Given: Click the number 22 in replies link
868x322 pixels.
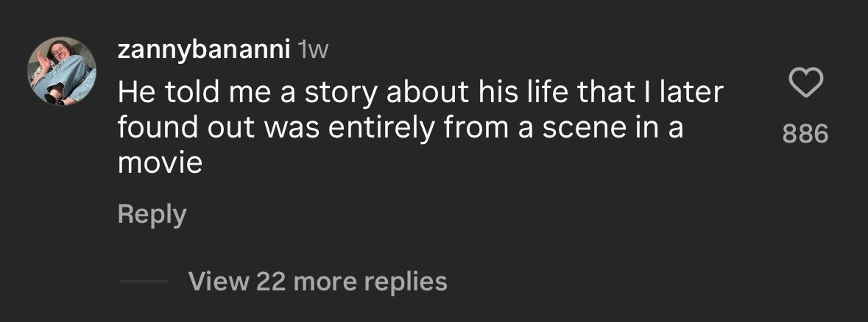Looking at the screenshot, I should pyautogui.click(x=269, y=281).
